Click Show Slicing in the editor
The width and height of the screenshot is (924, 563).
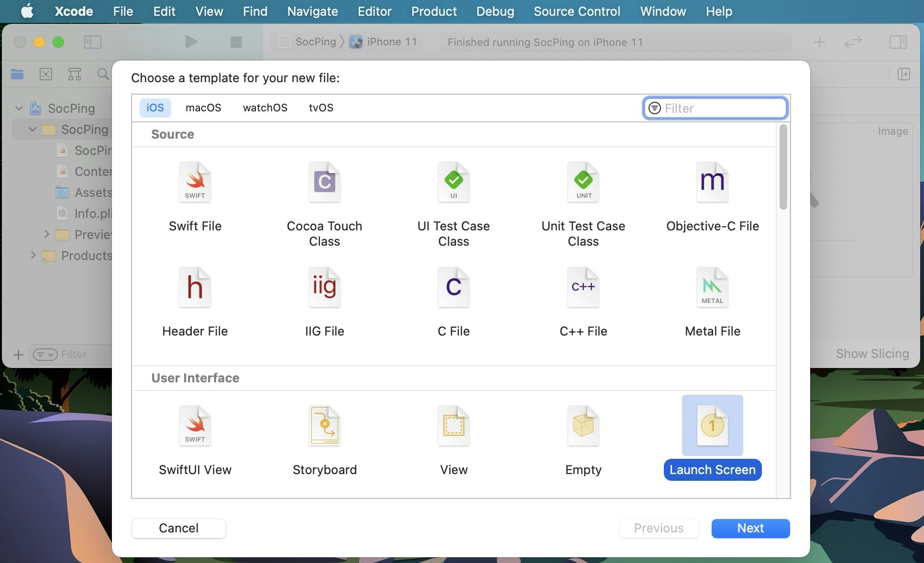click(872, 354)
